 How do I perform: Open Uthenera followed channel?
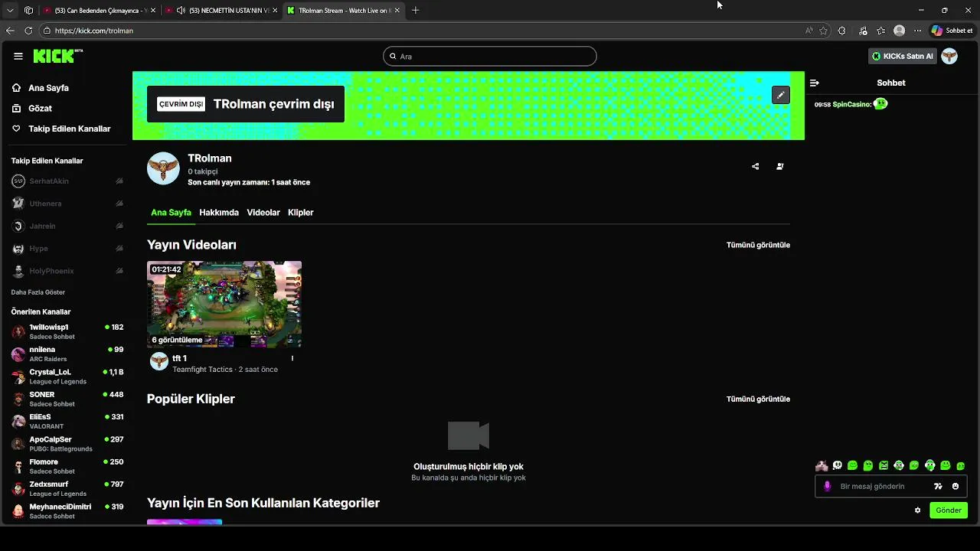(67, 204)
